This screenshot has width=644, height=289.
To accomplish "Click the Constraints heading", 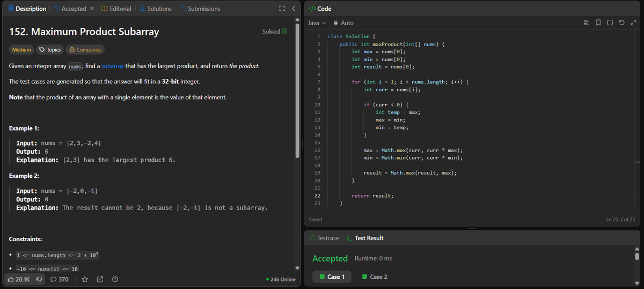I will [26, 239].
